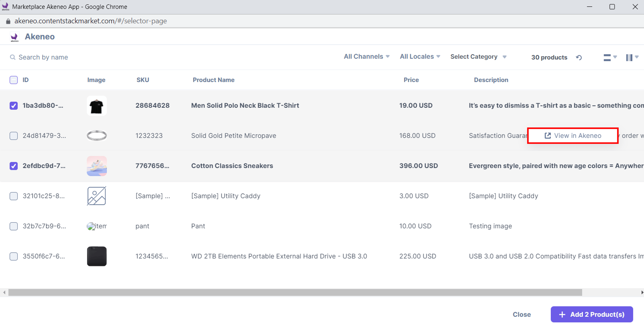Image resolution: width=644 pixels, height=328 pixels.
Task: Click the horizontal scrollbar thumb
Action: pos(295,292)
